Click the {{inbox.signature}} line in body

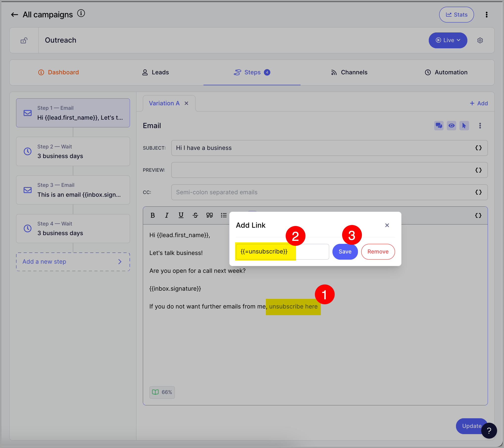pos(175,289)
